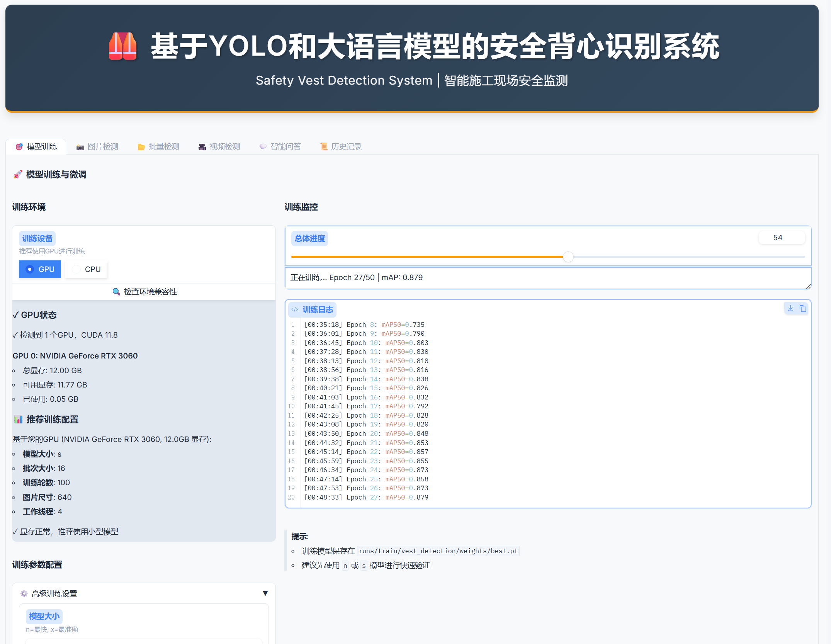Image resolution: width=831 pixels, height=644 pixels.
Task: Click the progress value field showing 54
Action: (782, 237)
